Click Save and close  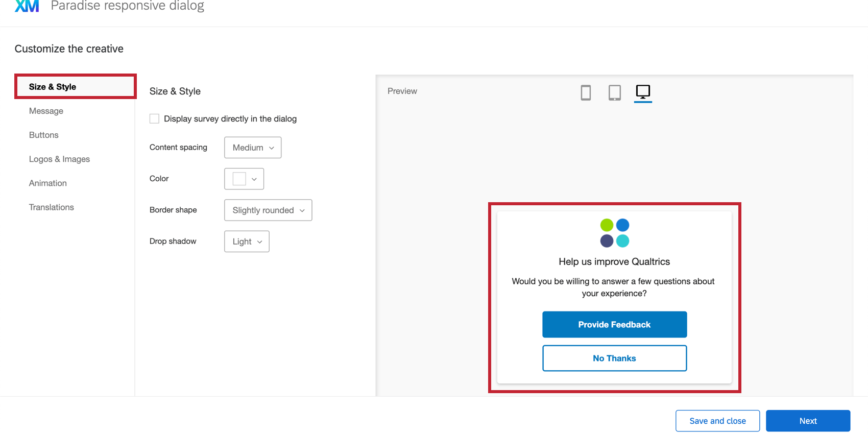(717, 421)
